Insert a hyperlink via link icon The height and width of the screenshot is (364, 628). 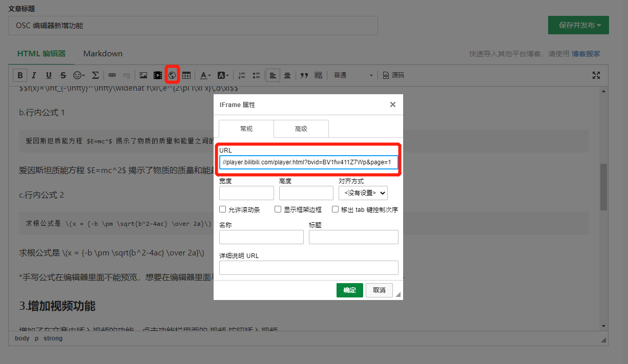pyautogui.click(x=112, y=75)
